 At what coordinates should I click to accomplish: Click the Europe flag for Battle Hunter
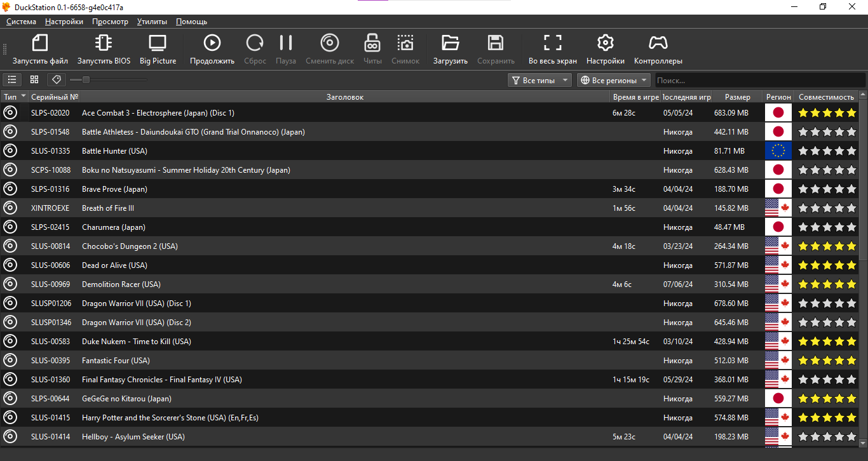coord(778,151)
